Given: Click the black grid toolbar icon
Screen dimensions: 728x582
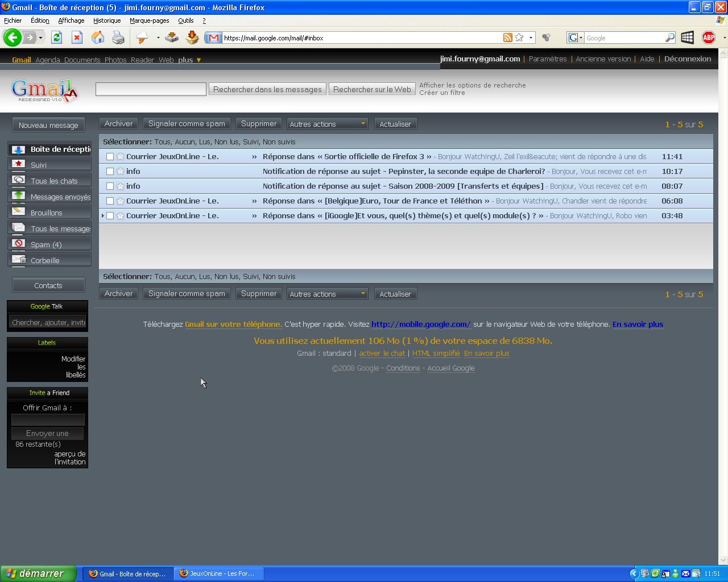Looking at the screenshot, I should (687, 38).
